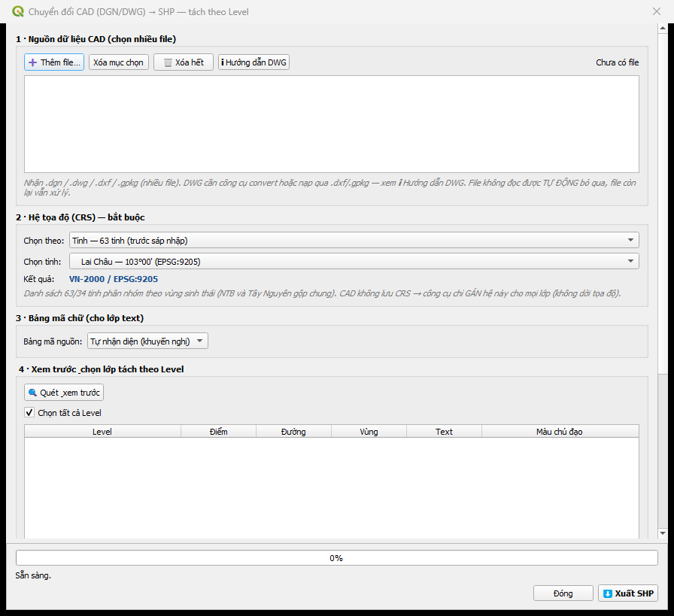Click the info icon on Hướng dẫn DWG
Screen dimensions: 674x616
222,62
